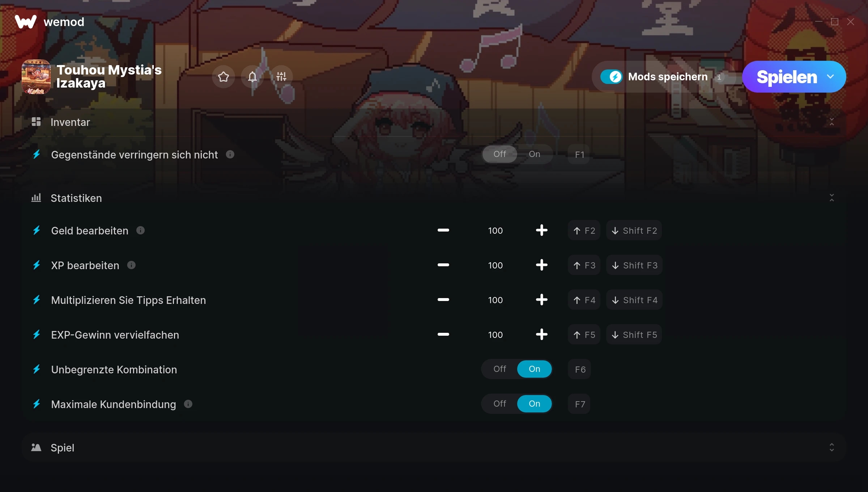Viewport: 868px width, 492px height.
Task: Add game to favorites with star icon
Action: 224,77
